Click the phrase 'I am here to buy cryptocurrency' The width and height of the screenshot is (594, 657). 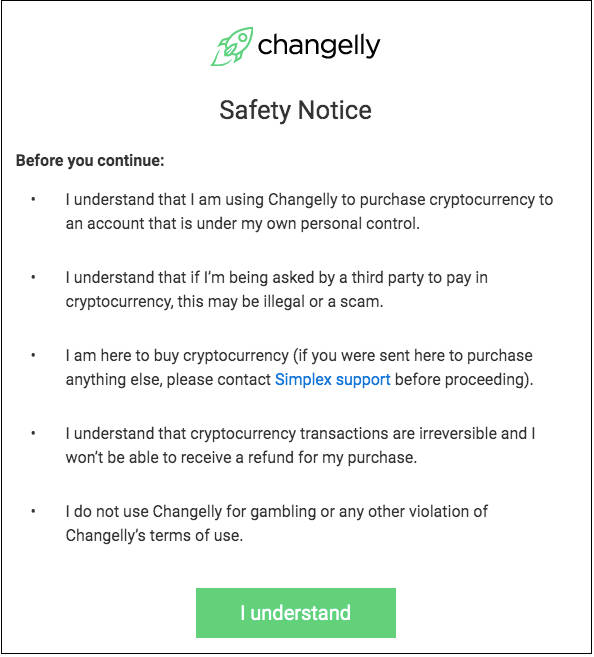pyautogui.click(x=177, y=356)
